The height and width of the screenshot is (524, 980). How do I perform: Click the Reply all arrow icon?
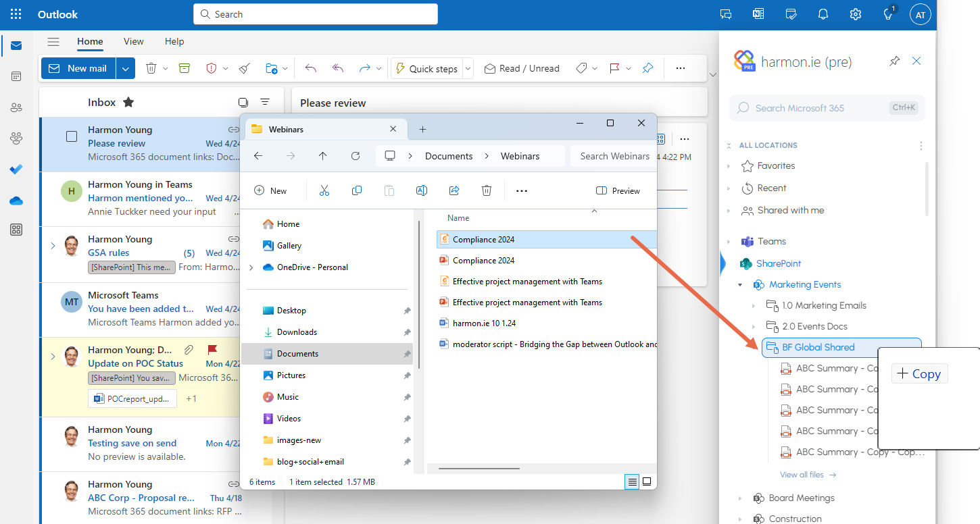tap(338, 68)
